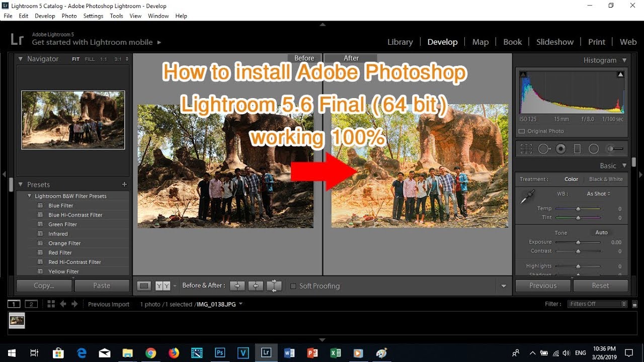Set Navigator zoom to FIT
This screenshot has width=644, height=362.
(x=75, y=59)
